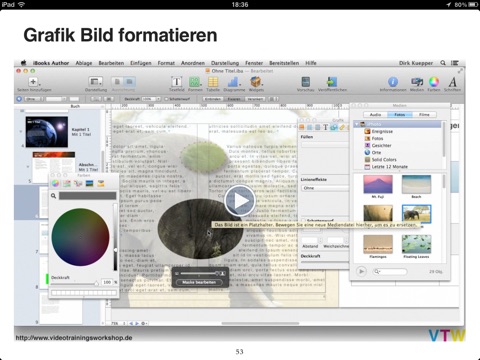Open the Bearbeiten menu

pos(111,63)
